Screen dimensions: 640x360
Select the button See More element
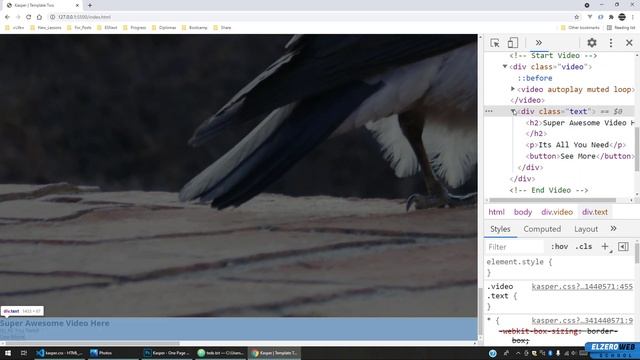point(580,156)
